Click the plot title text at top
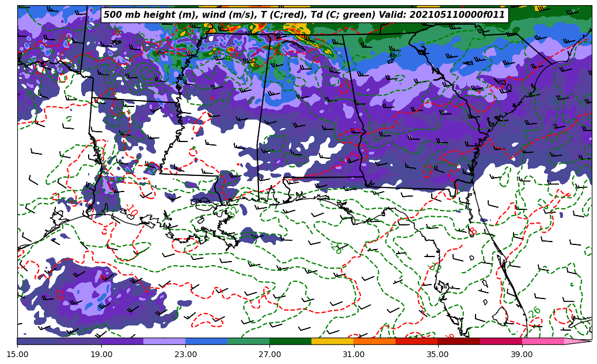 coord(304,15)
